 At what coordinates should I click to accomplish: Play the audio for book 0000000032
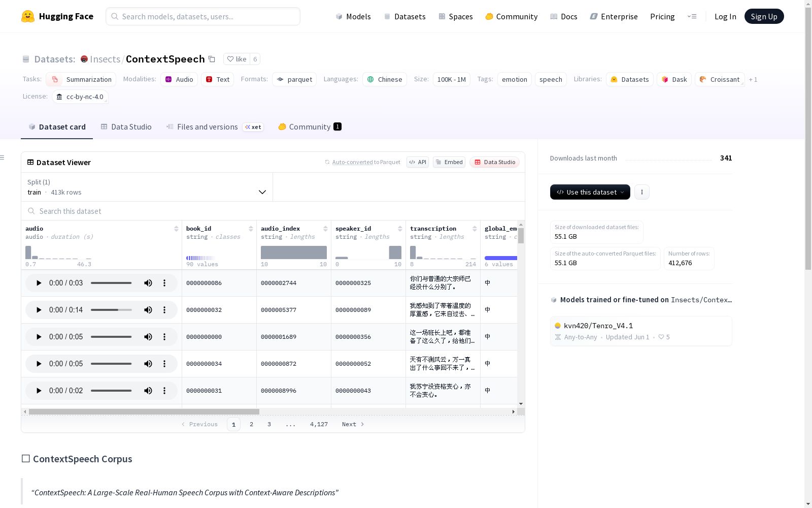pos(39,310)
